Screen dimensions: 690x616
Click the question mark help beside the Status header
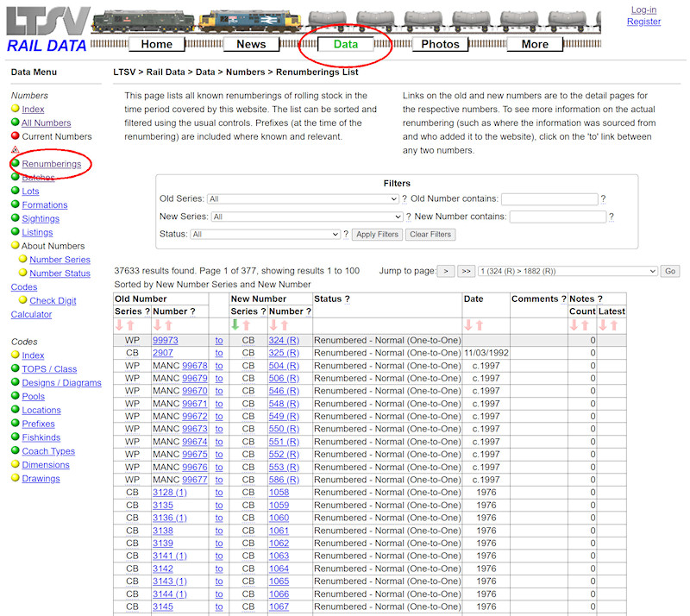(344, 299)
